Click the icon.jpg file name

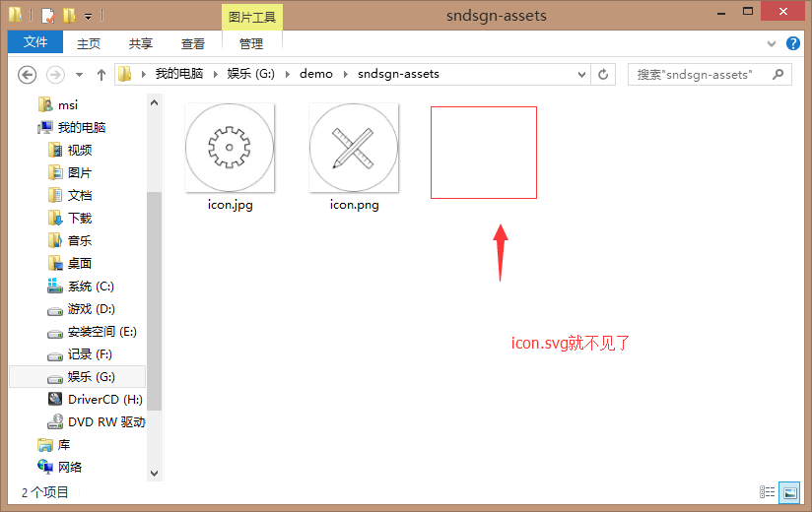click(x=230, y=205)
